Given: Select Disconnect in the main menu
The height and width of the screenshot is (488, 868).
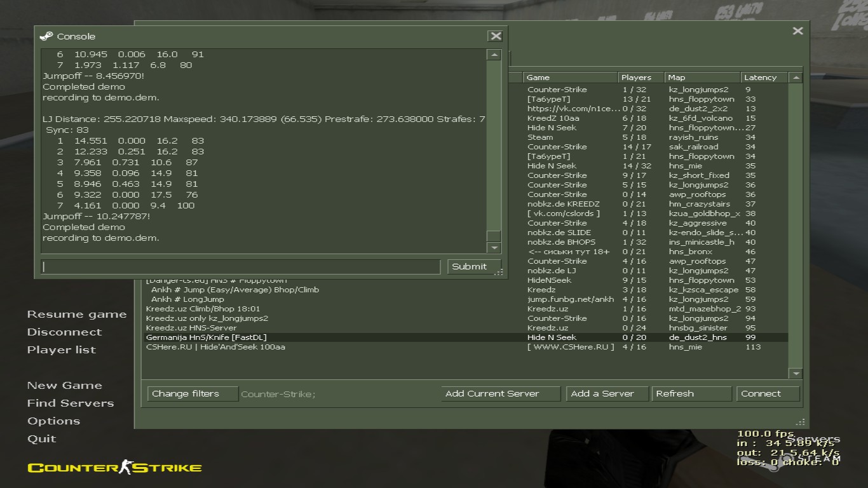Looking at the screenshot, I should [x=64, y=332].
